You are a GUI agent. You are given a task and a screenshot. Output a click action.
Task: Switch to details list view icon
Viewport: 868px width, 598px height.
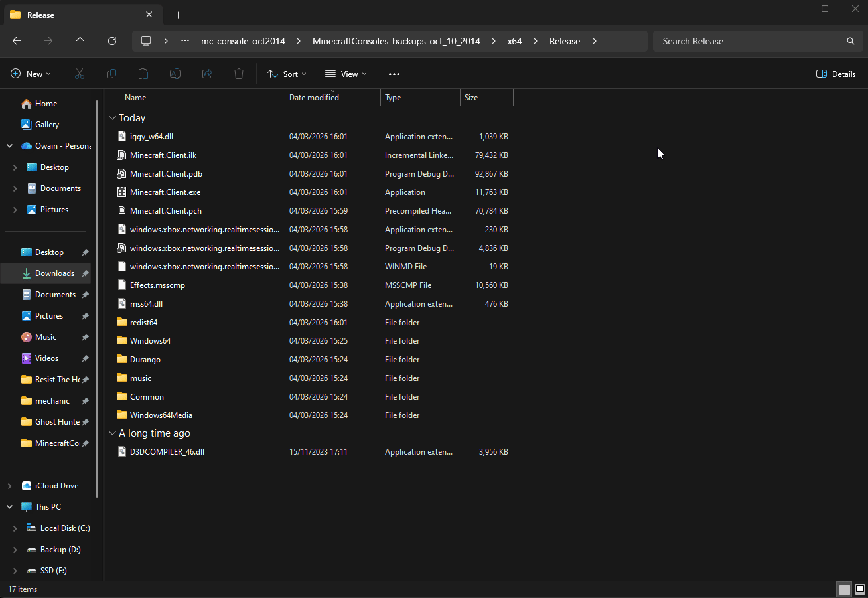tap(844, 589)
